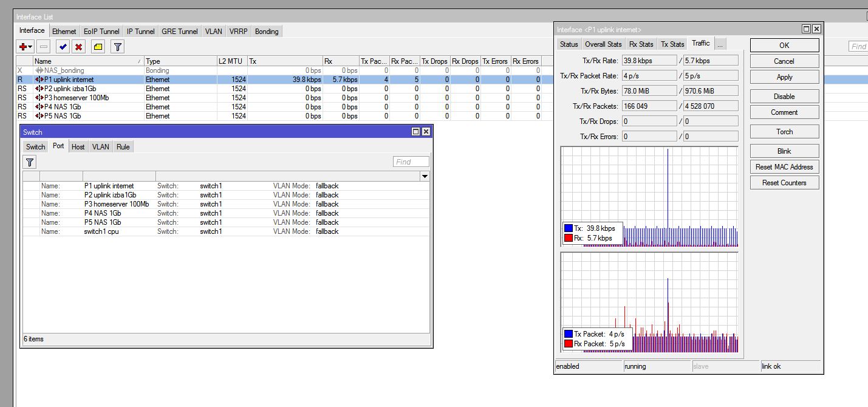Click the ethernet icon of P3 homeserver 100Mb
The width and height of the screenshot is (868, 407).
tap(39, 98)
